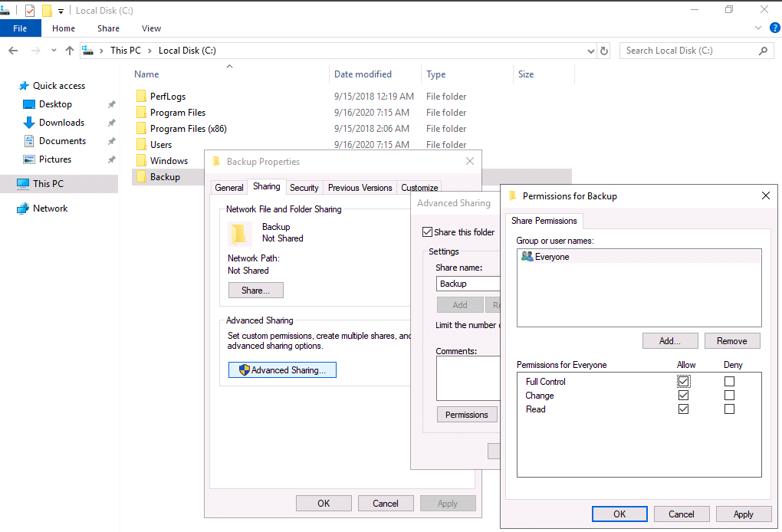Click the PerfLogs folder icon
This screenshot has width=782, height=532.
coord(141,97)
